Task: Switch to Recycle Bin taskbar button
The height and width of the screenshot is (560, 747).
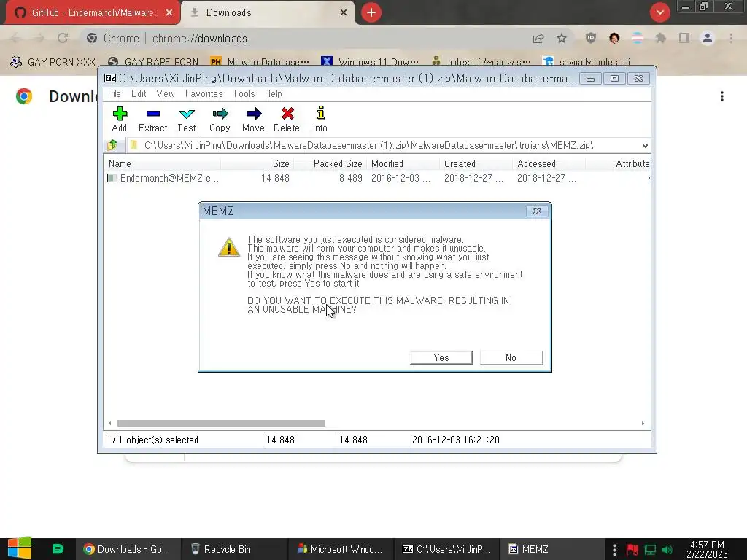Action: tap(234, 549)
